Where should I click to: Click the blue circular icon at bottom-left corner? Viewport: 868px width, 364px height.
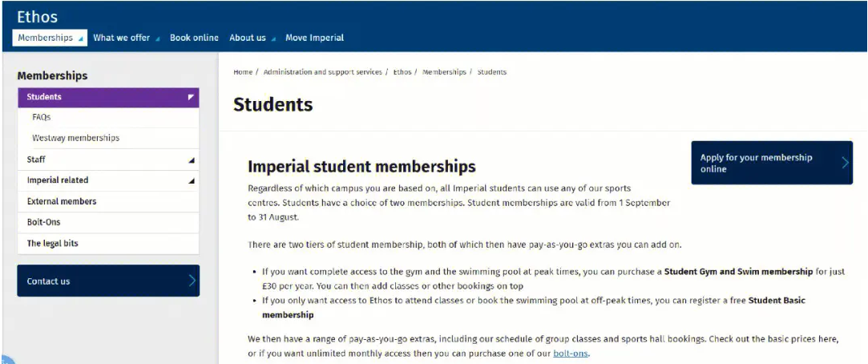pyautogui.click(x=6, y=359)
